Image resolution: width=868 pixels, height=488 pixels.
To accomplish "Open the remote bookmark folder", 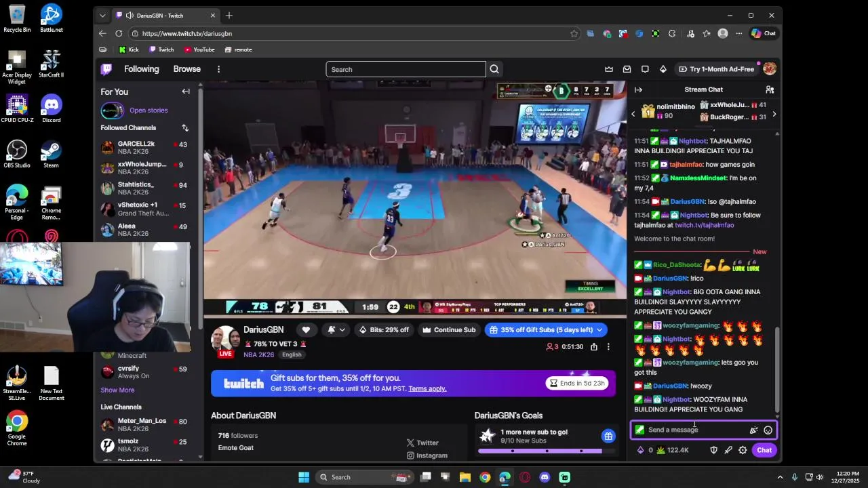I will click(238, 49).
